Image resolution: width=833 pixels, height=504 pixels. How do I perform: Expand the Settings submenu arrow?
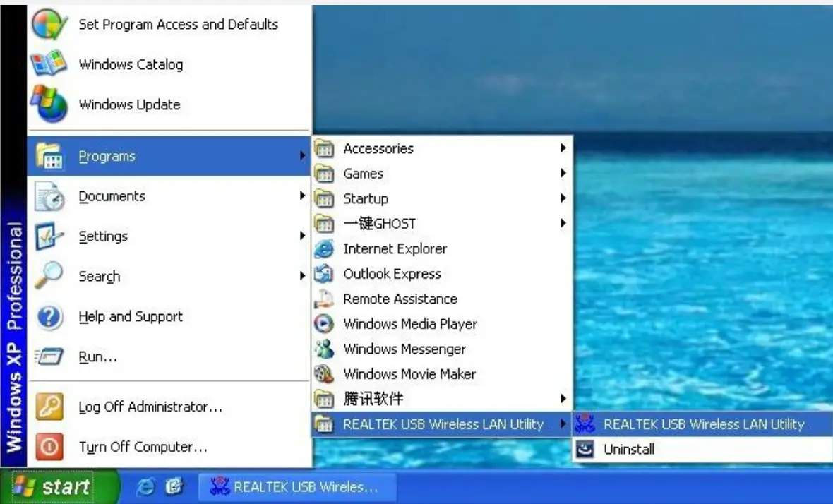pos(302,235)
